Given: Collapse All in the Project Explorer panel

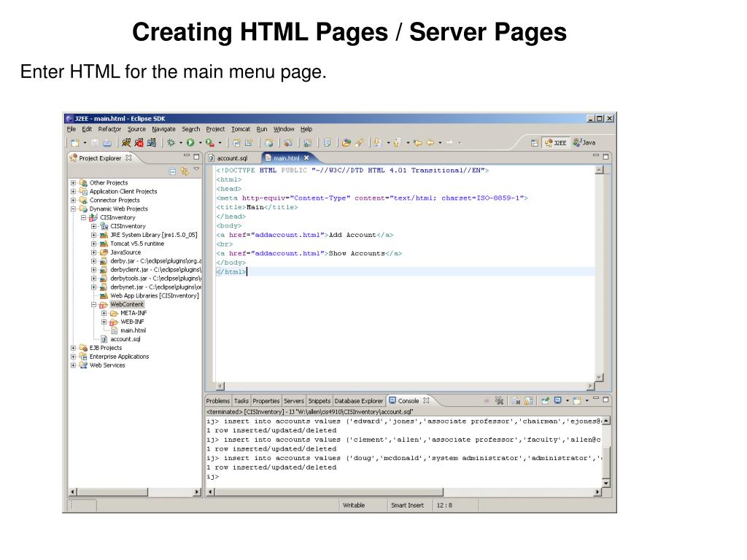Looking at the screenshot, I should coord(172,171).
